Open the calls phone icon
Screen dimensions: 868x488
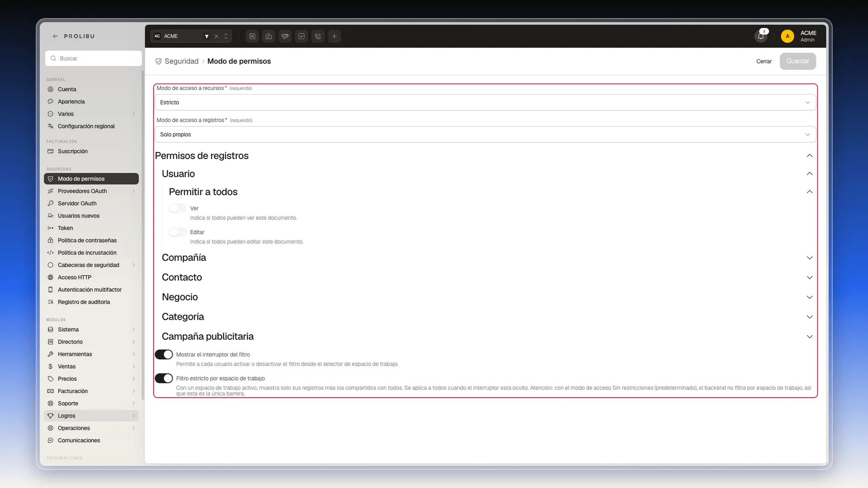click(x=318, y=36)
